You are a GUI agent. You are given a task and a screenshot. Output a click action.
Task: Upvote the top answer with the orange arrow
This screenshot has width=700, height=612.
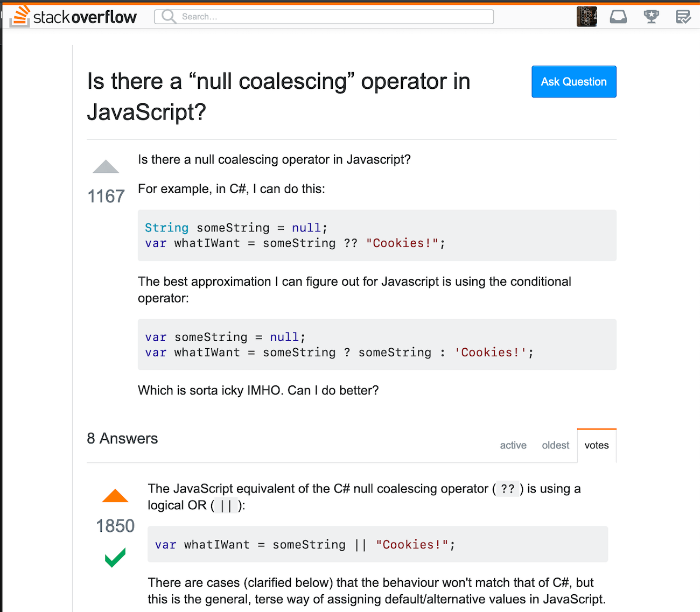point(115,495)
